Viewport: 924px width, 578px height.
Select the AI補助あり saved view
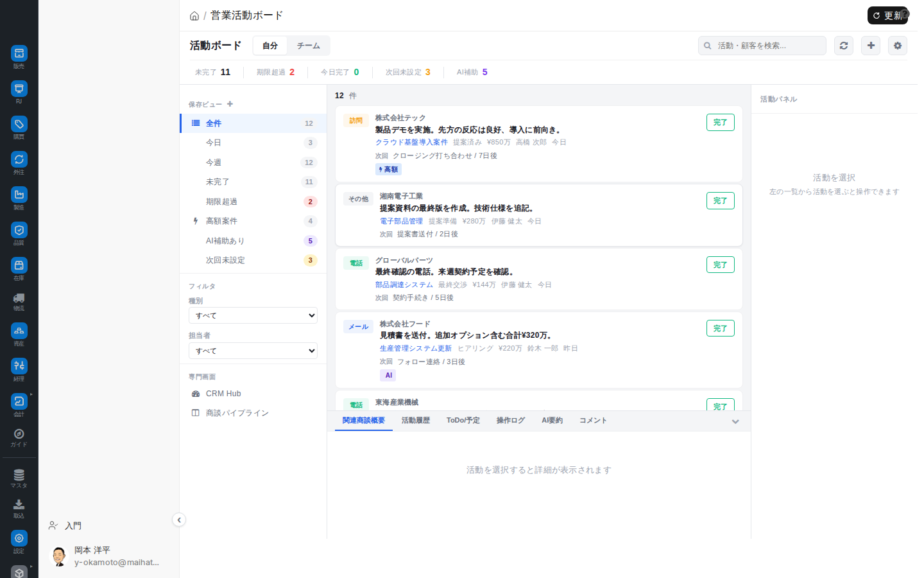(x=253, y=241)
